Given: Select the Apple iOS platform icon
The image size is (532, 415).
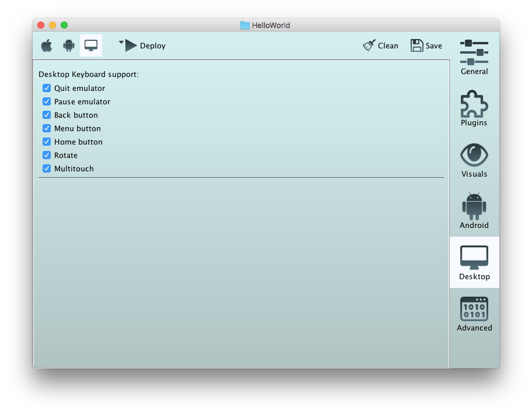Looking at the screenshot, I should tap(47, 45).
